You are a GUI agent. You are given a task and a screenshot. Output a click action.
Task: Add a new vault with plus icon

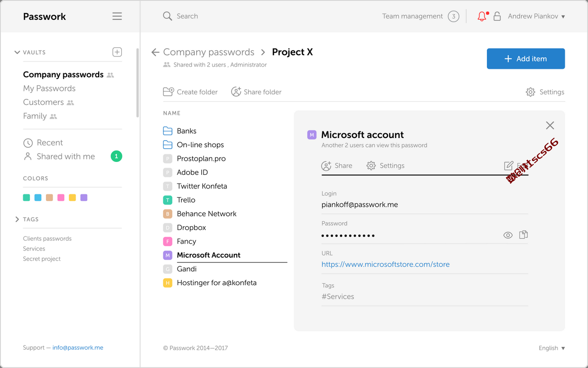pyautogui.click(x=117, y=52)
